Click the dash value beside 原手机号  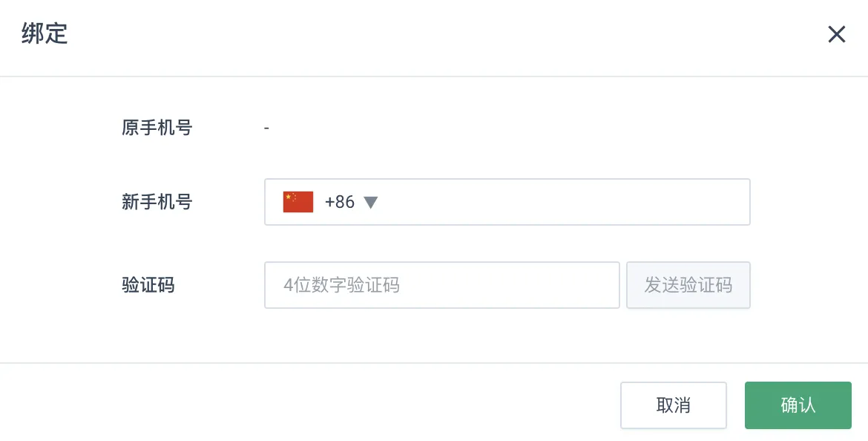pyautogui.click(x=267, y=128)
